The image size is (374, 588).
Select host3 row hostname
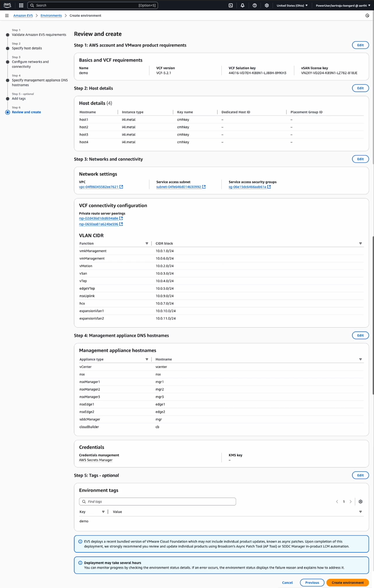[x=84, y=135]
